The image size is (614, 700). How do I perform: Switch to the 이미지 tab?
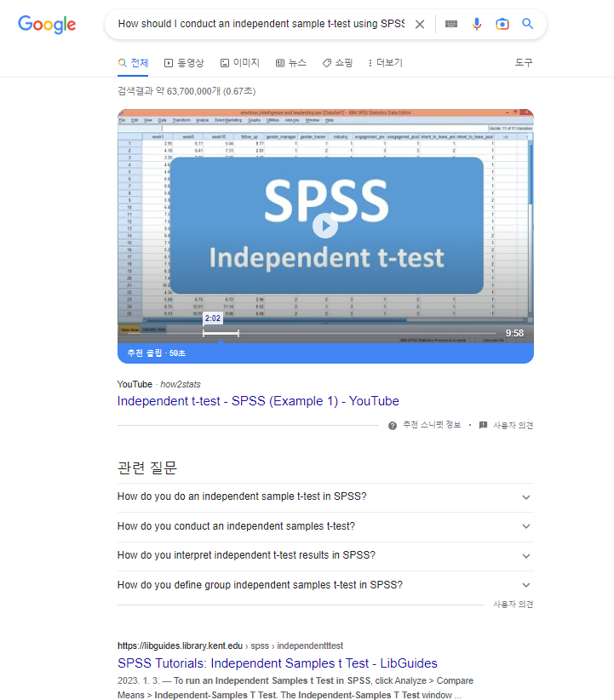(x=240, y=63)
